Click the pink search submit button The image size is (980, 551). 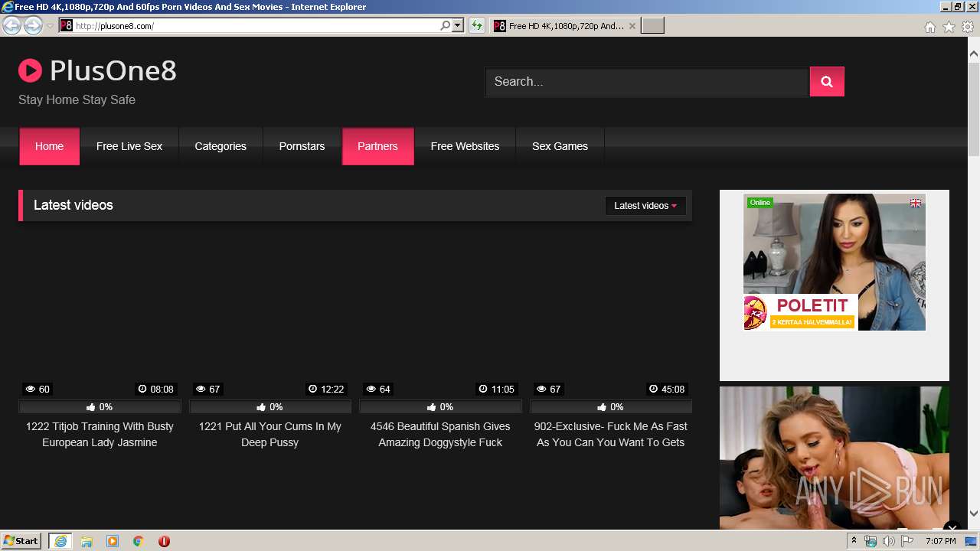[x=827, y=82]
